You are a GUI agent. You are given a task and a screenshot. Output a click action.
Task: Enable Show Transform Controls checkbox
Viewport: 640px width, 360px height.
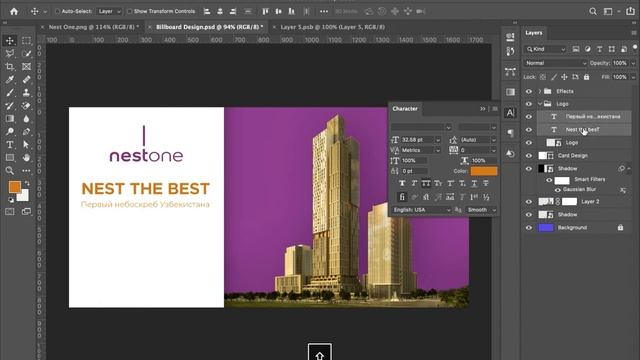[129, 11]
